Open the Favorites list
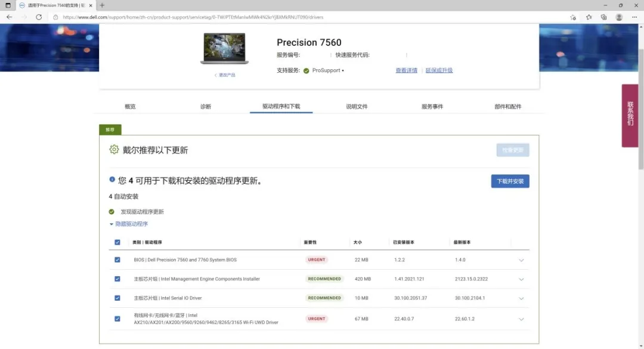Screen dimensions: 644x349 pyautogui.click(x=589, y=17)
